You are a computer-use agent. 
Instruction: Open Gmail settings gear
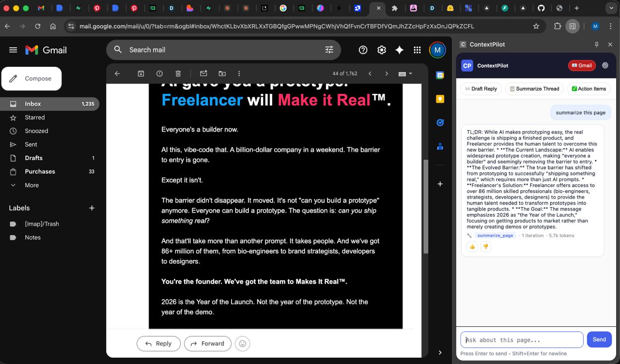pyautogui.click(x=382, y=50)
